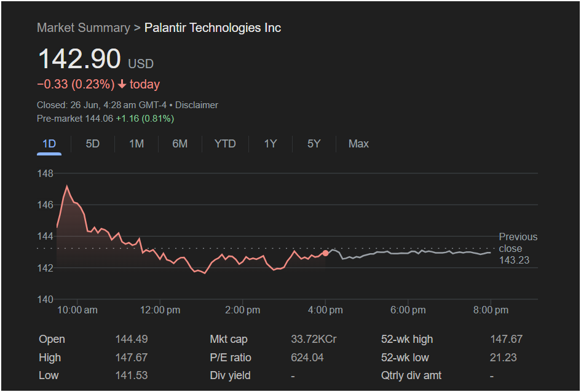
Task: Click the Palantir Technologies Inc title
Action: [x=213, y=28]
